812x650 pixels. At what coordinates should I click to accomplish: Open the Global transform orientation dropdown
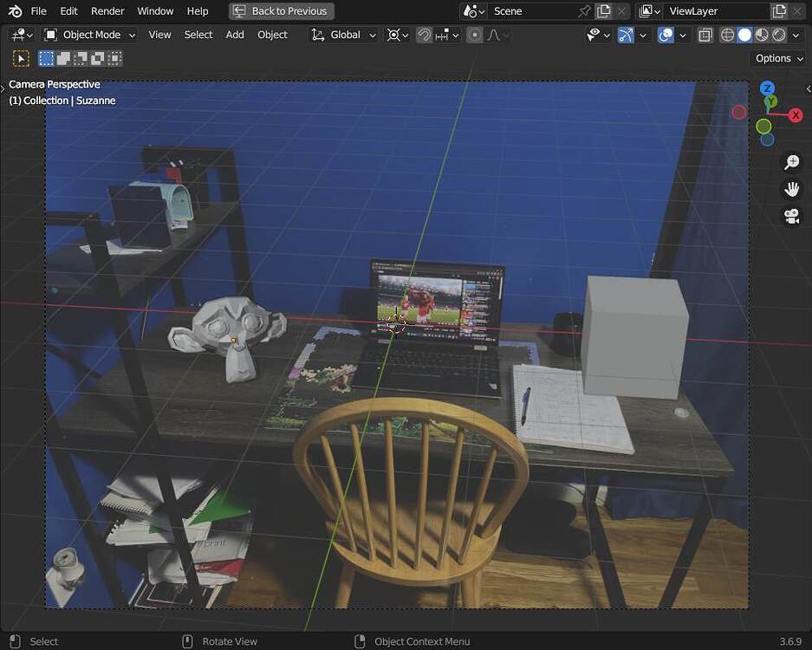343,35
